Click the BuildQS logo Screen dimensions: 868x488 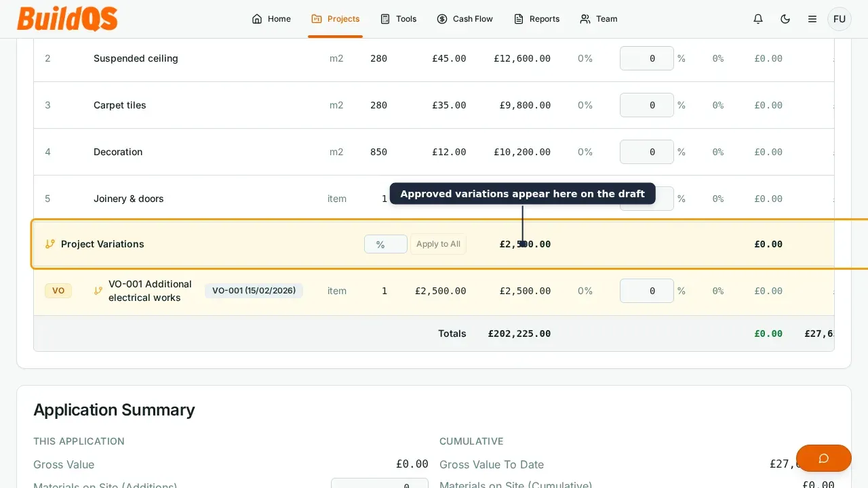pyautogui.click(x=67, y=19)
